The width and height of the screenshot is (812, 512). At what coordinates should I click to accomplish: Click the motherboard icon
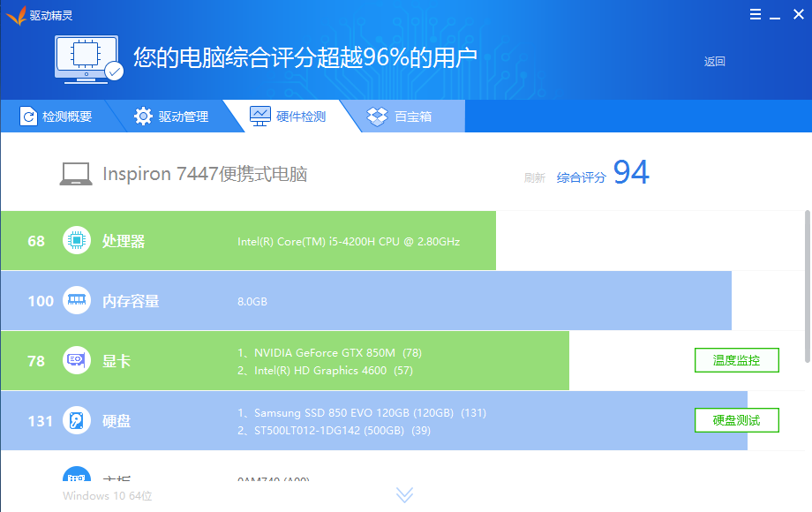coord(77,477)
